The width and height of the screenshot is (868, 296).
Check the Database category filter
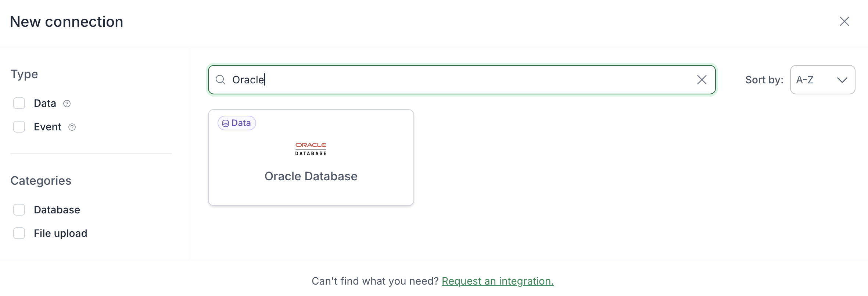point(19,210)
